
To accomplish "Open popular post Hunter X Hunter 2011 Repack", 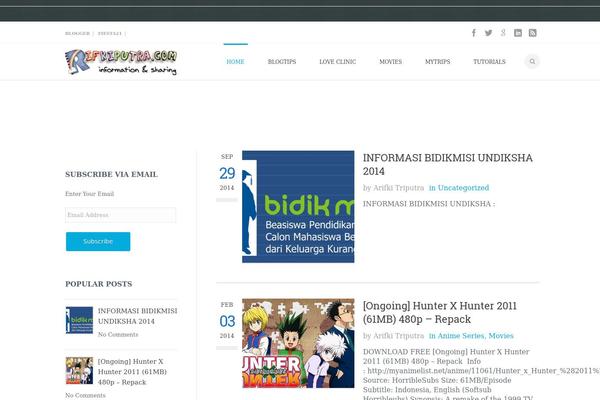I will 132,372.
